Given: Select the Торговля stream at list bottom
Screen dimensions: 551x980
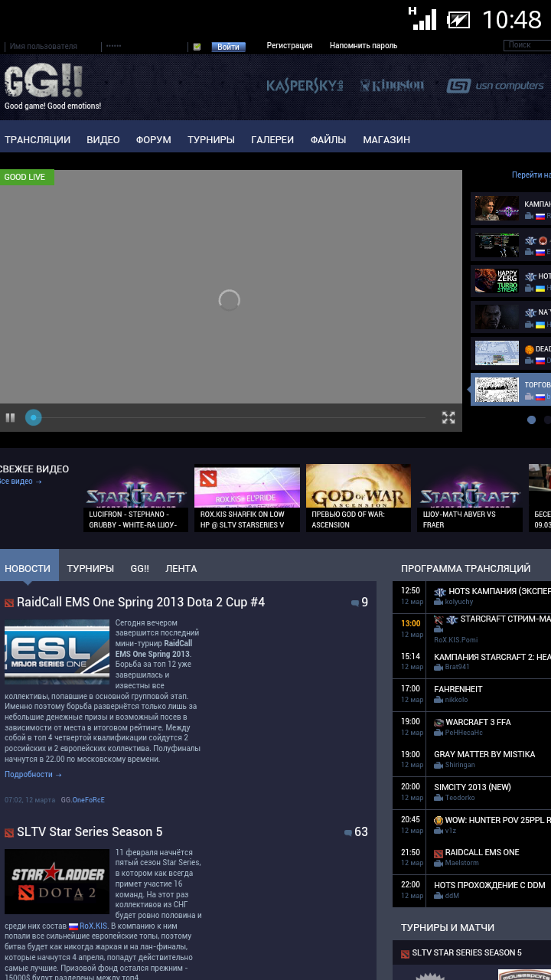Looking at the screenshot, I should point(510,389).
